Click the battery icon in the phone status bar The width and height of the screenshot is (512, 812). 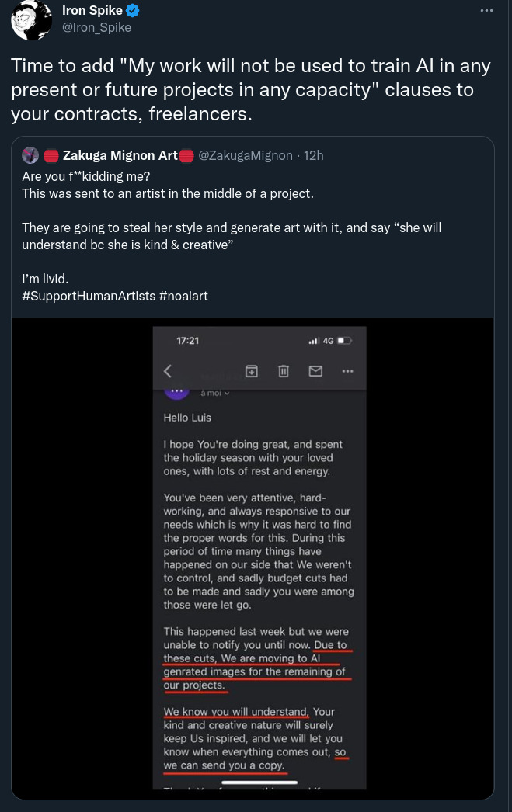[345, 341]
